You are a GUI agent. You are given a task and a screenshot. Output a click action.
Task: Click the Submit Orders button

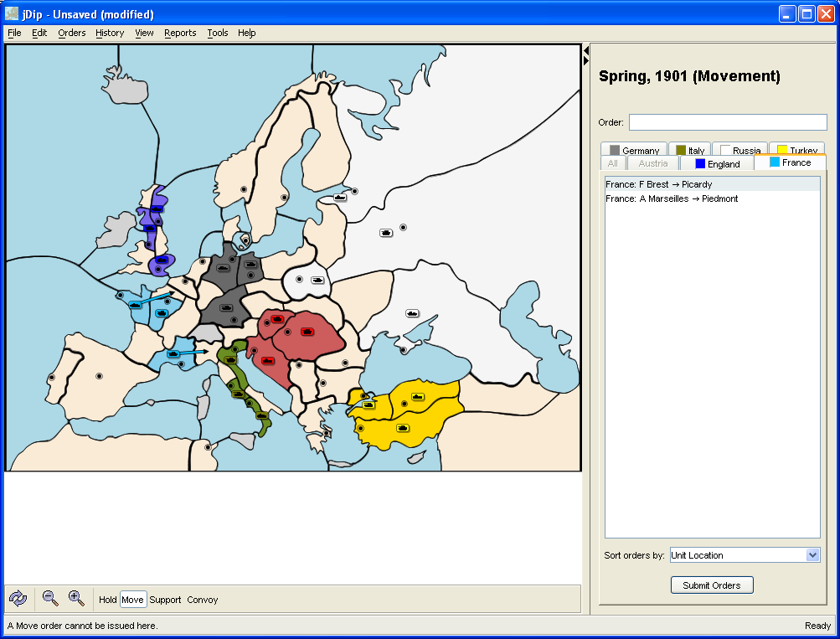(x=711, y=585)
